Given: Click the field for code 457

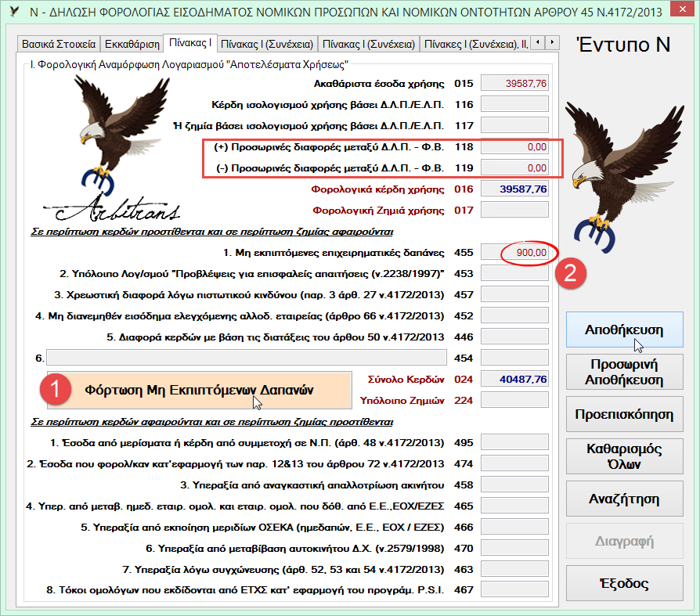Looking at the screenshot, I should pyautogui.click(x=514, y=294).
